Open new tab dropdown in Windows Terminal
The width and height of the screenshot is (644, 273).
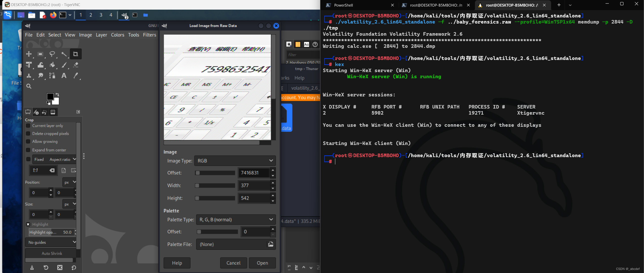coord(570,5)
